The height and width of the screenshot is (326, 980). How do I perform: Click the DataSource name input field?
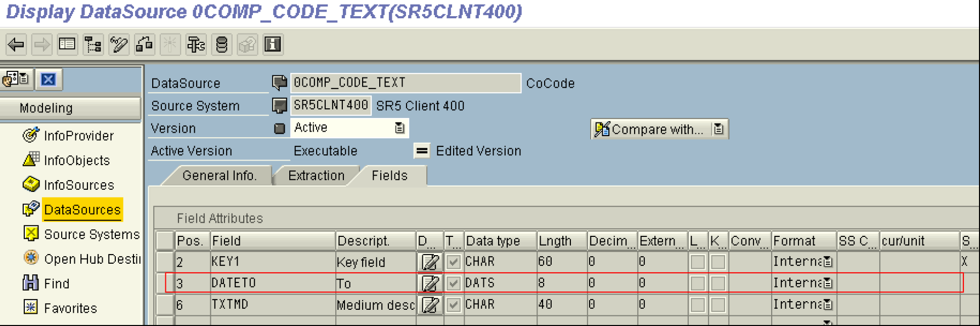click(x=406, y=83)
